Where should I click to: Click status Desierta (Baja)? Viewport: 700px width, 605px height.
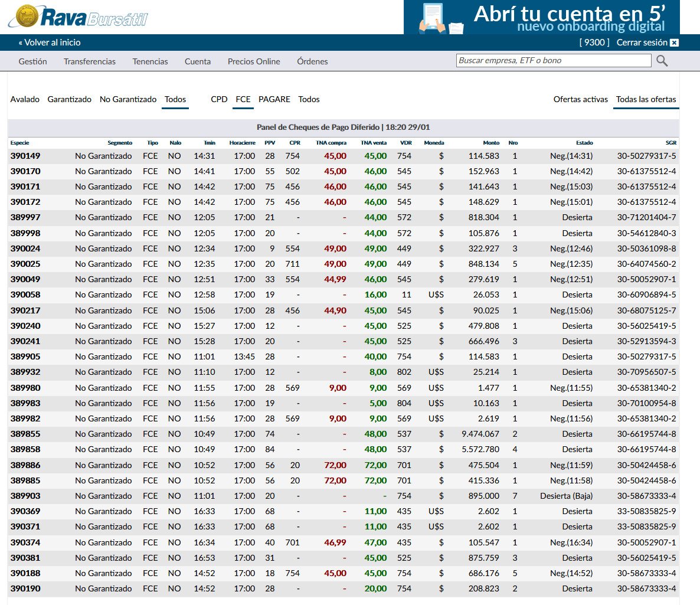566,496
